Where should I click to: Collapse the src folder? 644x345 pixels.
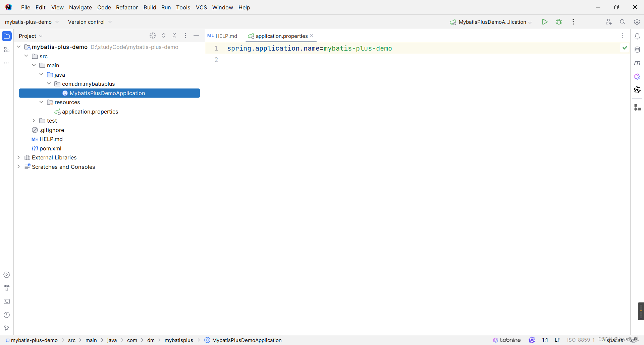[26, 56]
